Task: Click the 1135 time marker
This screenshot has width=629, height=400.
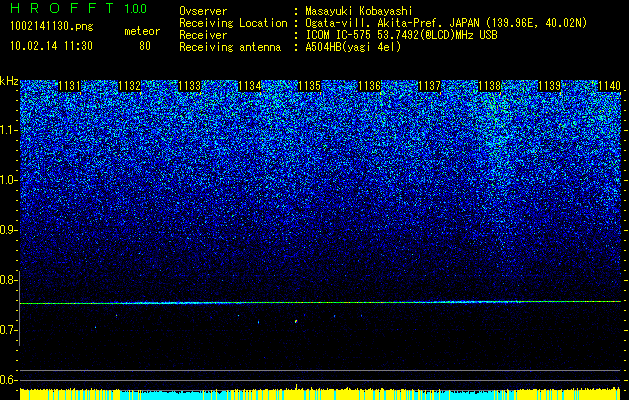Action: coord(310,86)
